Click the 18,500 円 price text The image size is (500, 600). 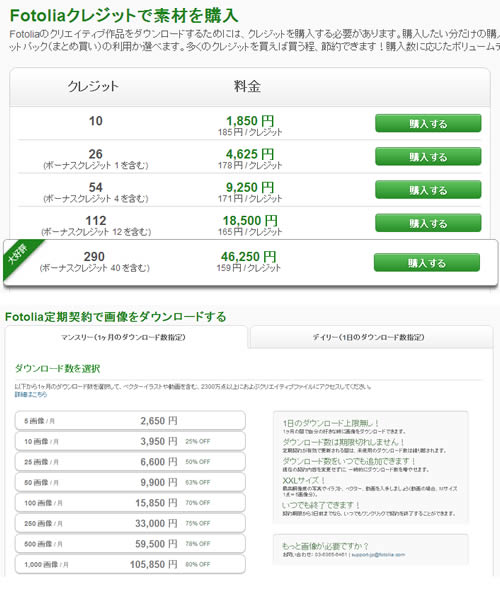(250, 221)
